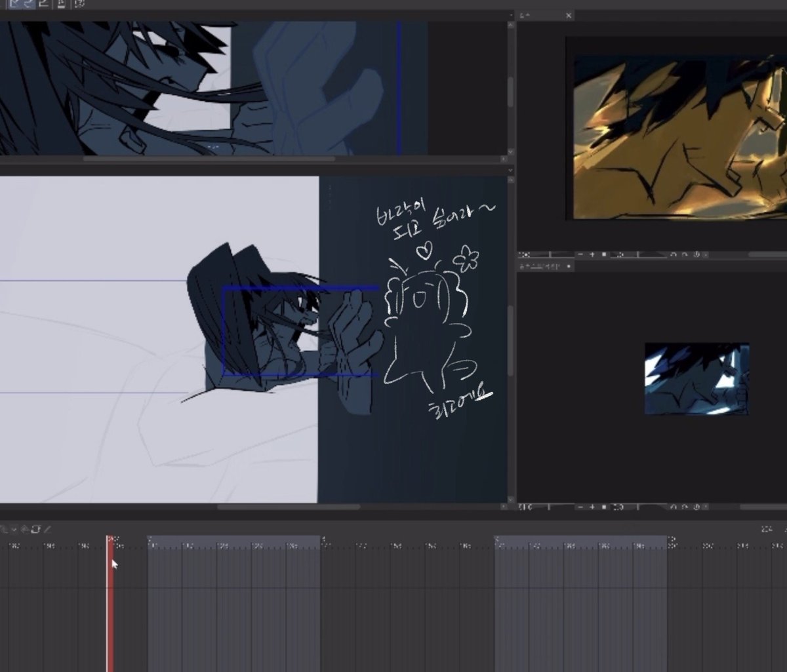Click the small blue preview image
This screenshot has height=672, width=787.
point(697,378)
